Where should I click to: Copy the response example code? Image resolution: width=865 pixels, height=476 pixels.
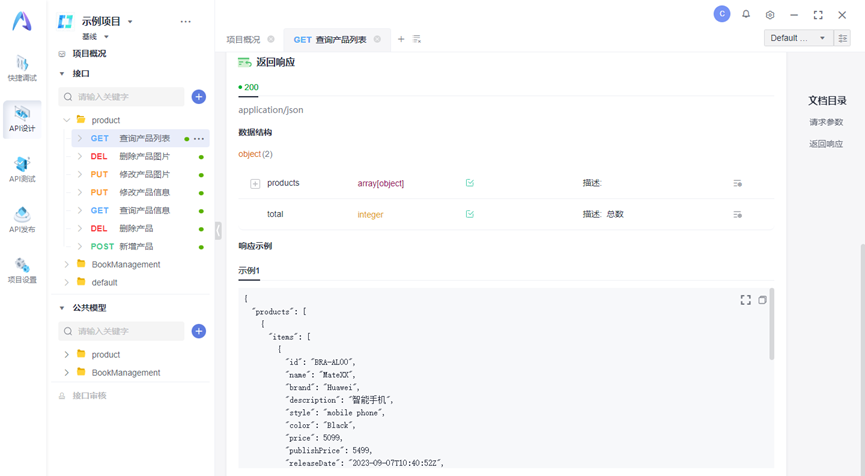(762, 300)
